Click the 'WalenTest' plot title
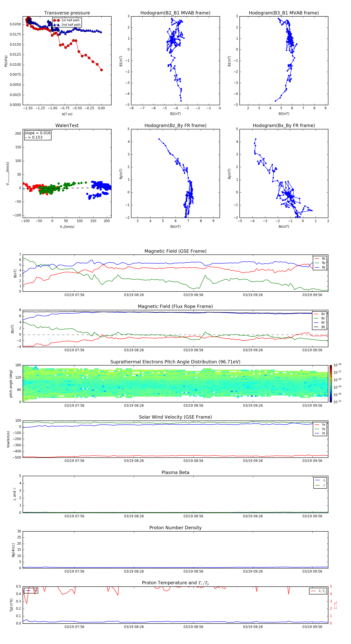Screen dimensions: 351x644 coord(67,125)
